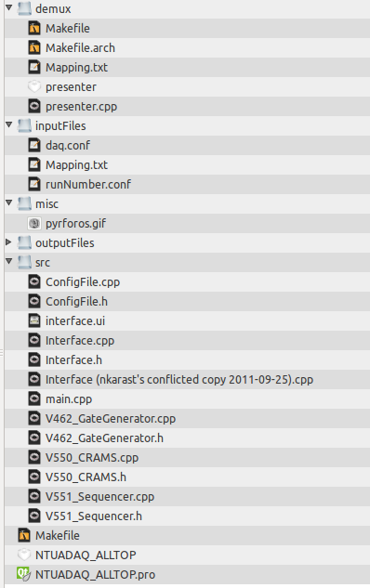The image size is (370, 588).
Task: Click the outputFiles folder icon
Action: pyautogui.click(x=24, y=242)
